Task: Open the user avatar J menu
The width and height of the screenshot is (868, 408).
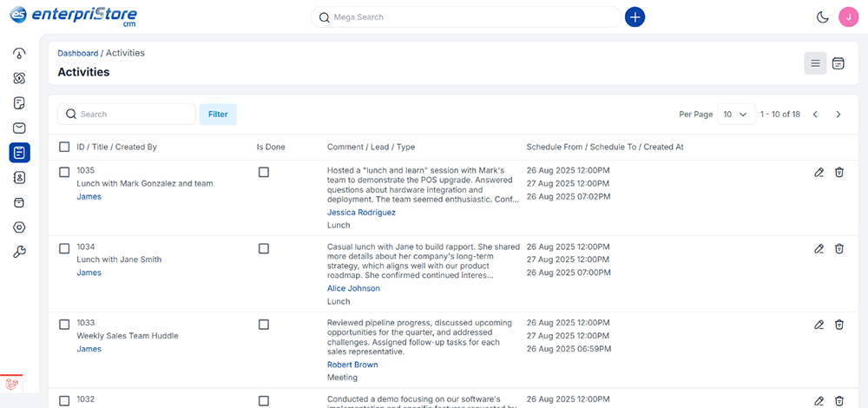Action: (x=849, y=17)
